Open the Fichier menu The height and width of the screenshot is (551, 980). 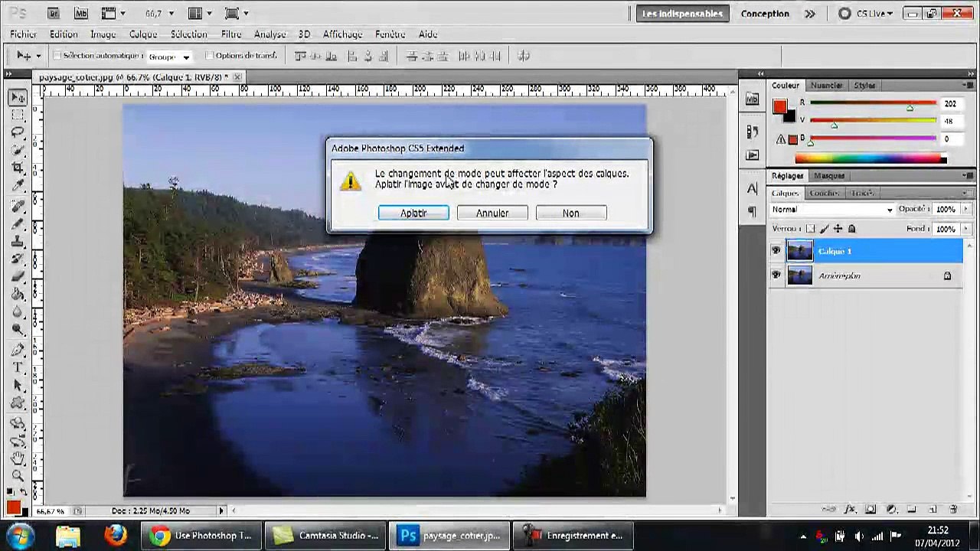23,34
